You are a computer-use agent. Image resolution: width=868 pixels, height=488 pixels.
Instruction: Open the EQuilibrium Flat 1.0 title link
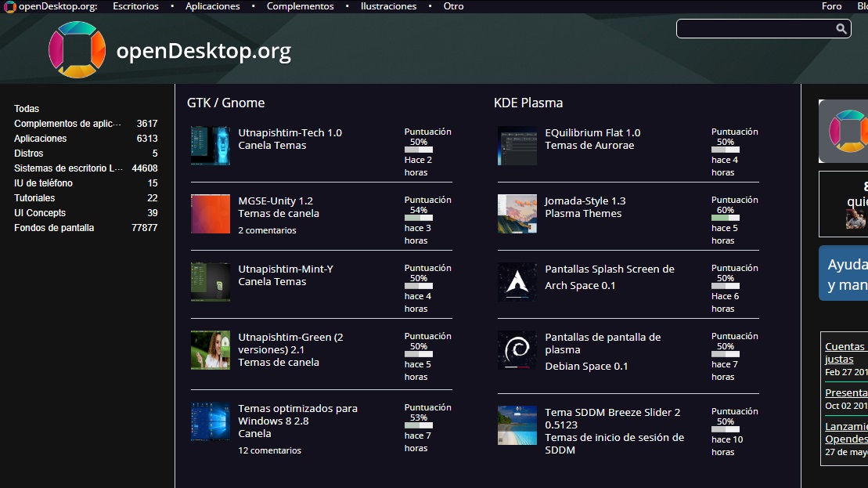click(x=592, y=133)
